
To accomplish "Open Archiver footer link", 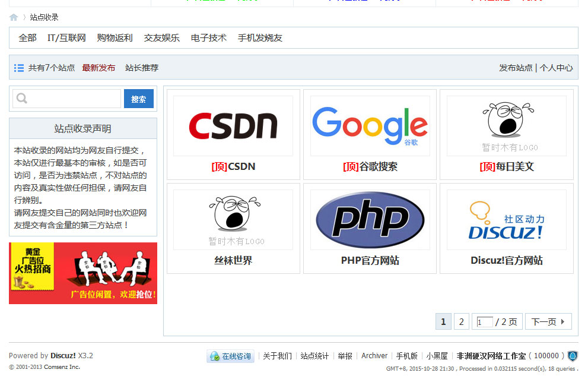I will 374,356.
